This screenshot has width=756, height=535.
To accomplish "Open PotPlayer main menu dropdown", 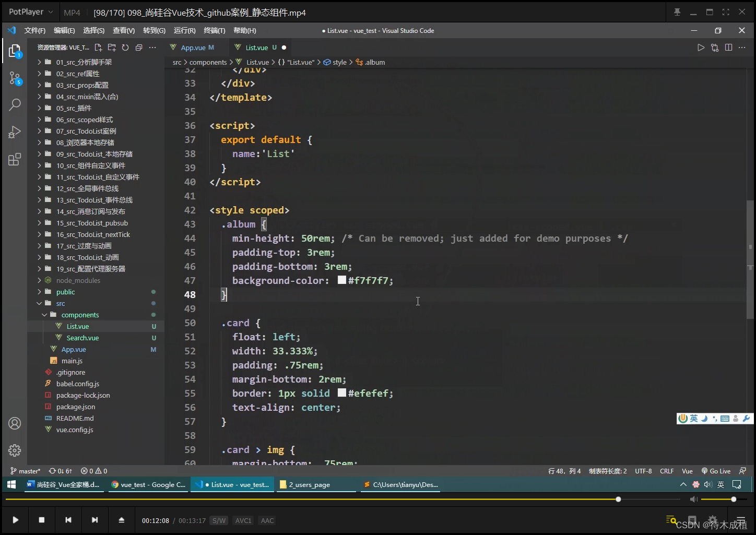I will click(30, 11).
